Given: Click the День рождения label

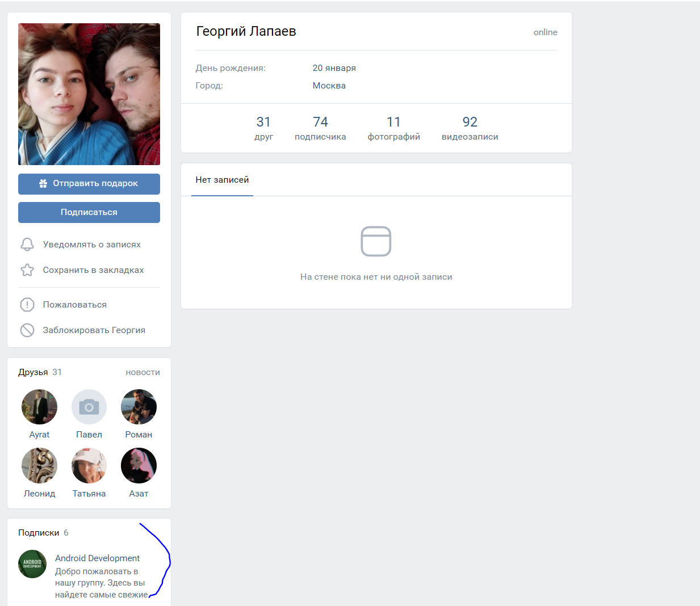Looking at the screenshot, I should pyautogui.click(x=230, y=68).
